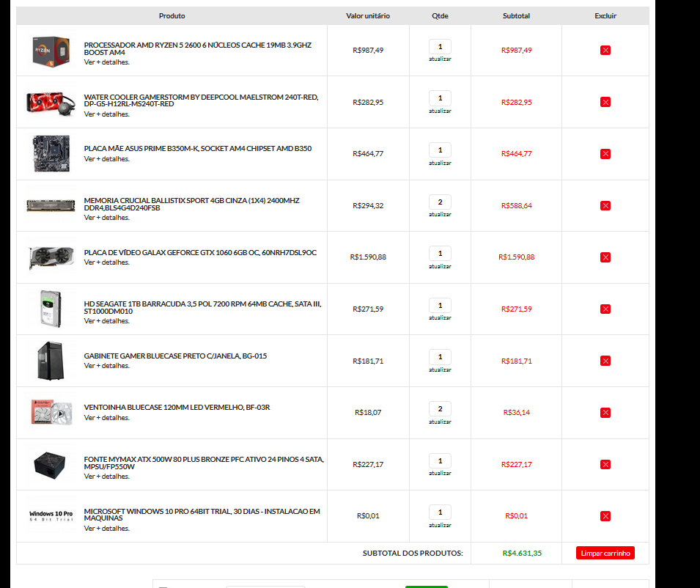
Task: Click atualizar under the gabinete quantity
Action: [x=440, y=370]
